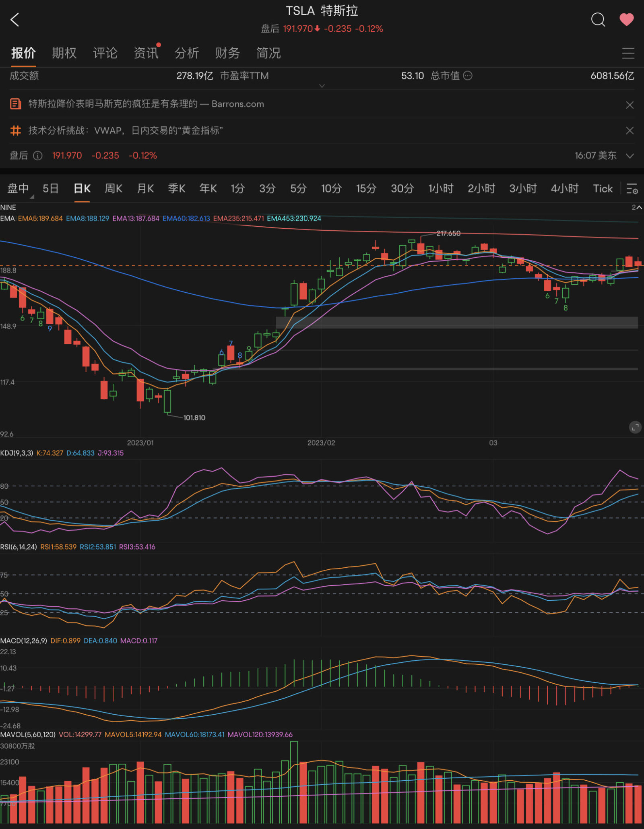Image resolution: width=644 pixels, height=829 pixels.
Task: Click the EMA5:189.684 legend value
Action: point(40,218)
